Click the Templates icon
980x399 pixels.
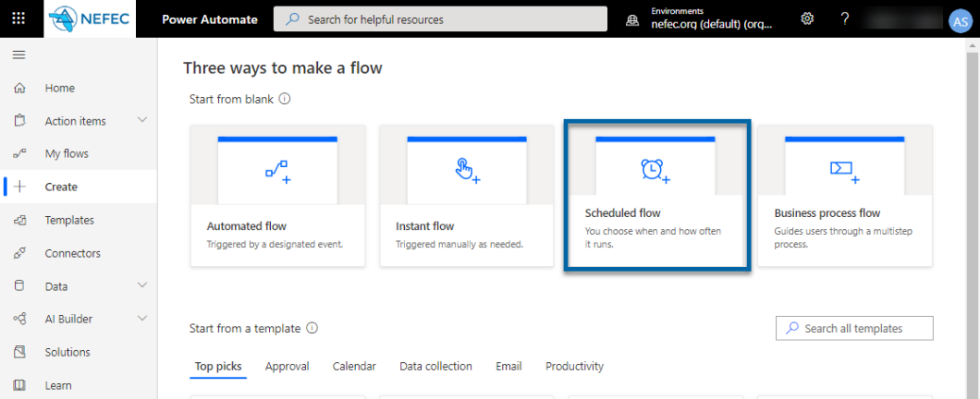click(x=19, y=220)
